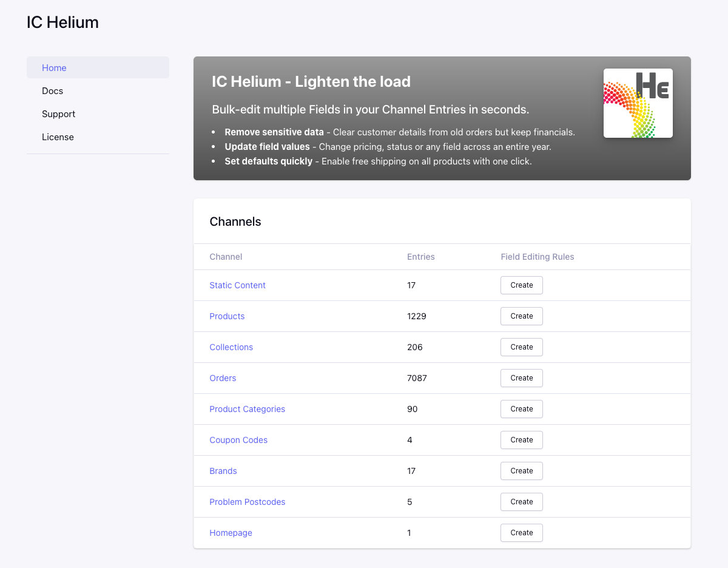
Task: Open the Problem Postcodes channel
Action: (247, 502)
